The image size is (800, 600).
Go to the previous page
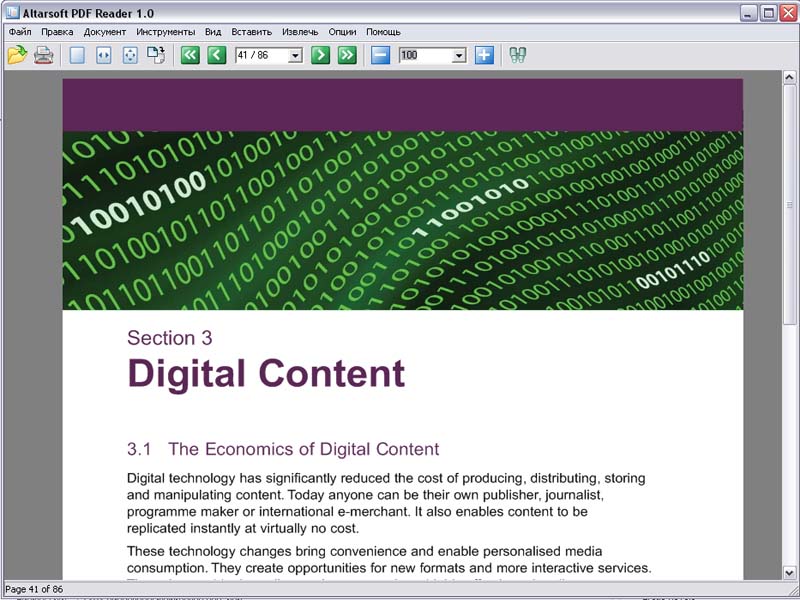click(x=217, y=55)
